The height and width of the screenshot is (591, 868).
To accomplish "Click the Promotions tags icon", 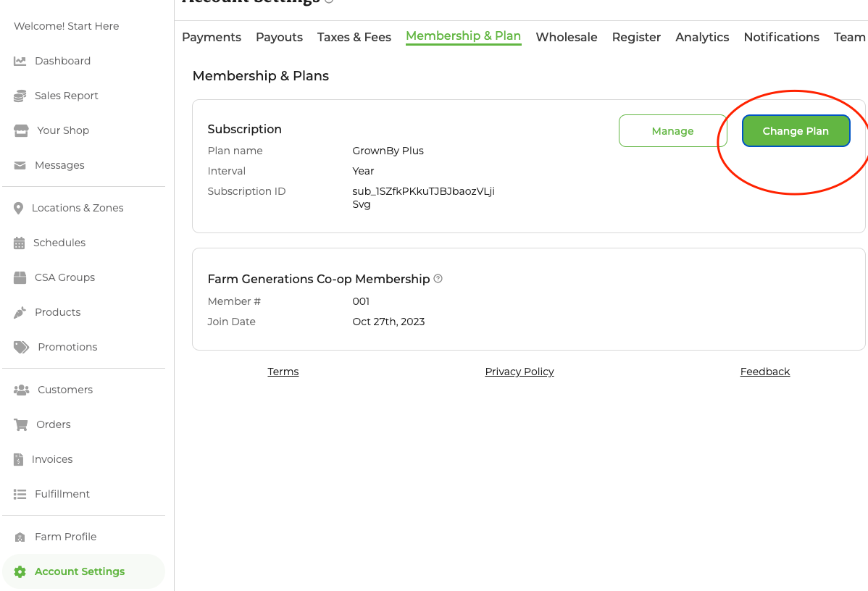I will coord(22,347).
